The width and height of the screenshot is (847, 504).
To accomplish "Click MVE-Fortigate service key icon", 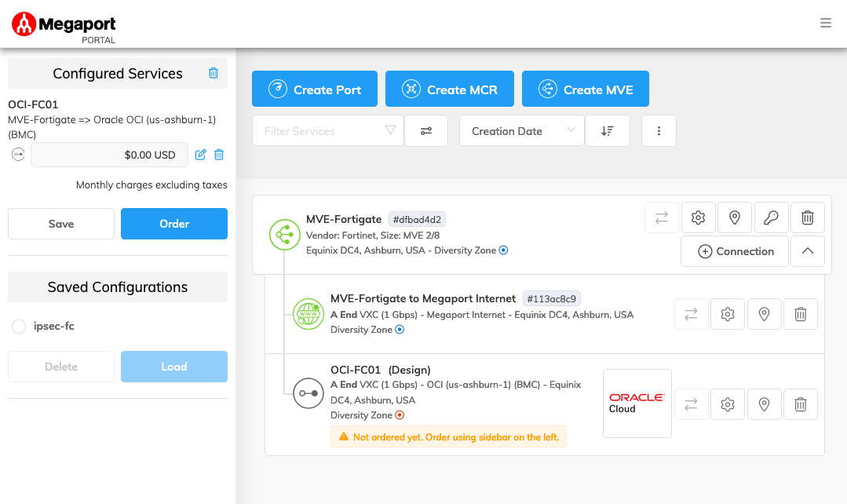I will coord(772,217).
